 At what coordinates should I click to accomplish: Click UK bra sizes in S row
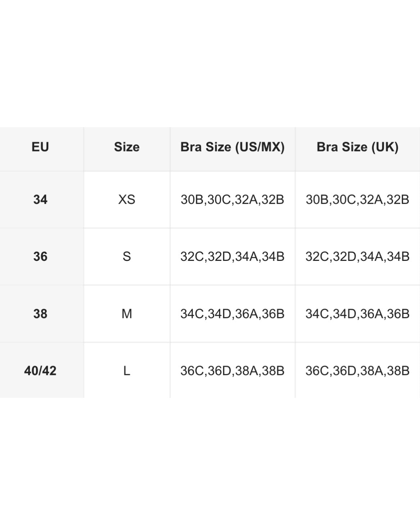(x=357, y=257)
